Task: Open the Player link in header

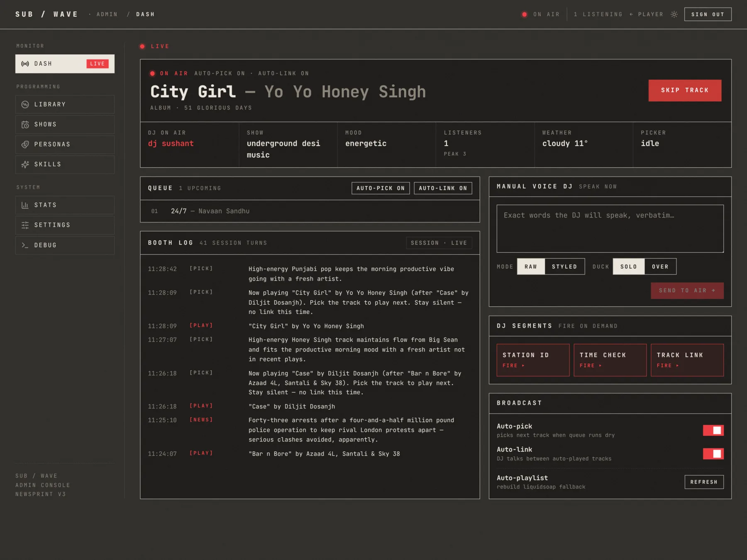Action: point(646,14)
